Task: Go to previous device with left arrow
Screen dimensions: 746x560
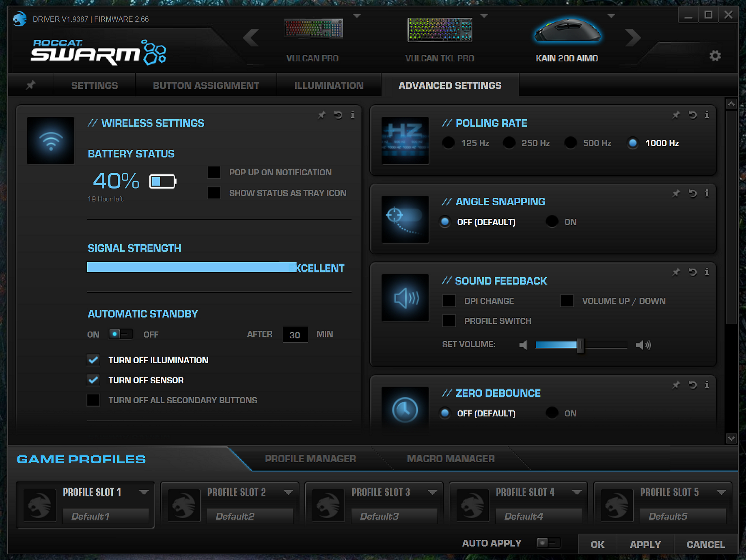Action: [251, 38]
